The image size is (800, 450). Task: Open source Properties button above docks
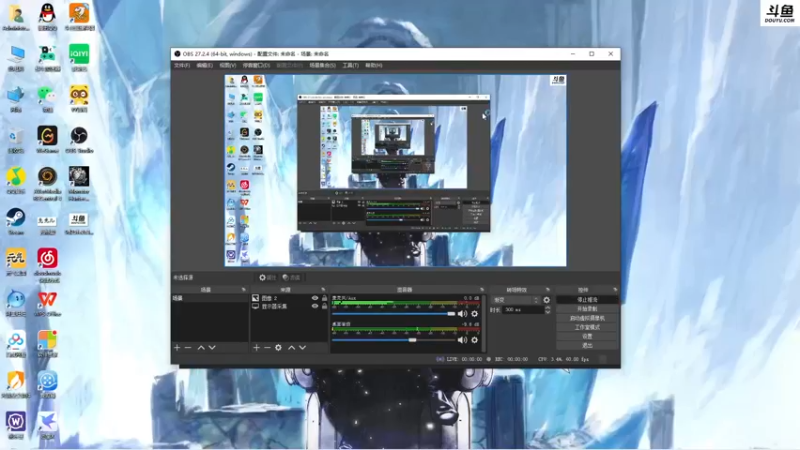coord(267,278)
